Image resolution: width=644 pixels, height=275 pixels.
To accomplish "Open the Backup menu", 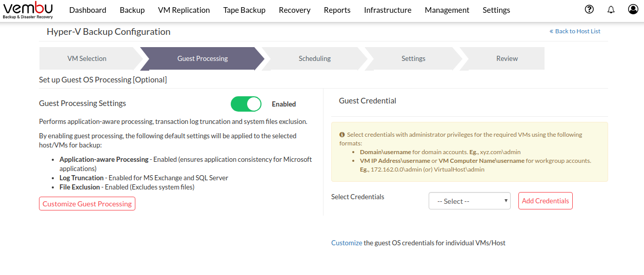I will tap(132, 10).
